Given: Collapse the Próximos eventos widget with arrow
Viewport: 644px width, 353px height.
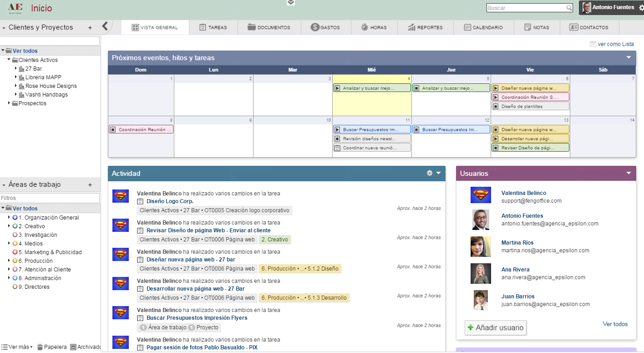Looking at the screenshot, I should 629,57.
